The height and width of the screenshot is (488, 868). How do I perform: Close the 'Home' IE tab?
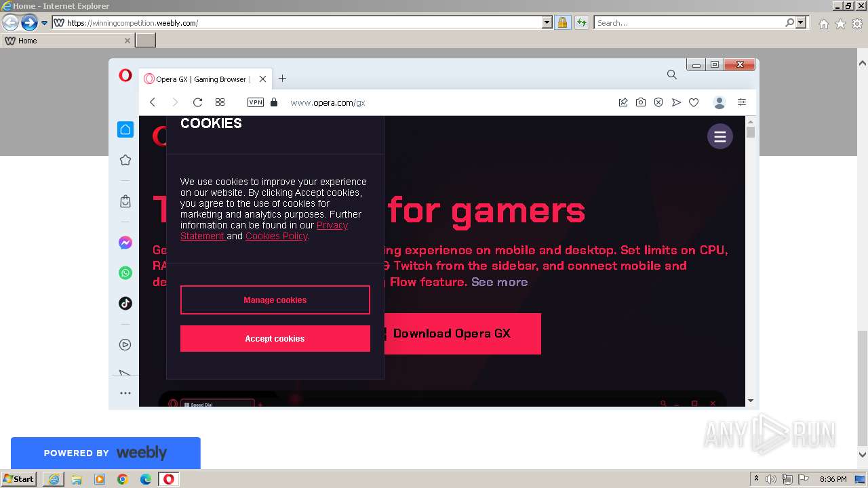click(127, 41)
